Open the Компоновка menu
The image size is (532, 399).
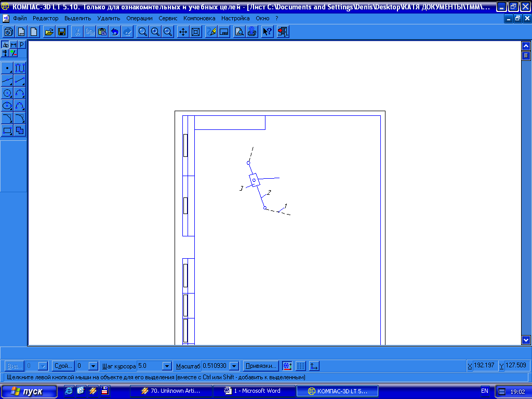tap(199, 18)
